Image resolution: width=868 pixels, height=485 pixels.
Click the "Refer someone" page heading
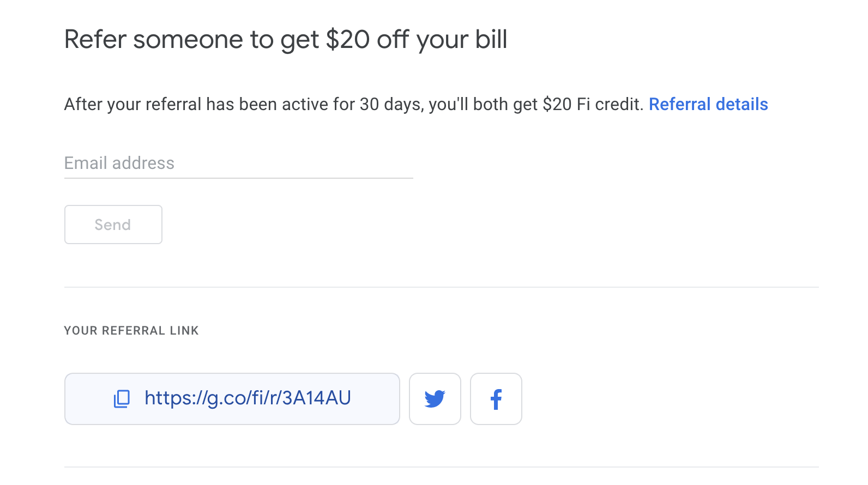pos(285,40)
